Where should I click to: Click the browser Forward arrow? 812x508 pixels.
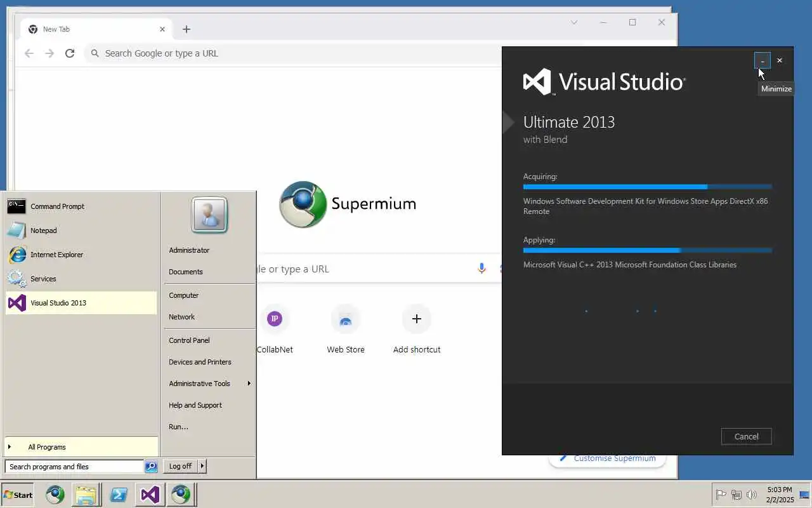point(49,53)
